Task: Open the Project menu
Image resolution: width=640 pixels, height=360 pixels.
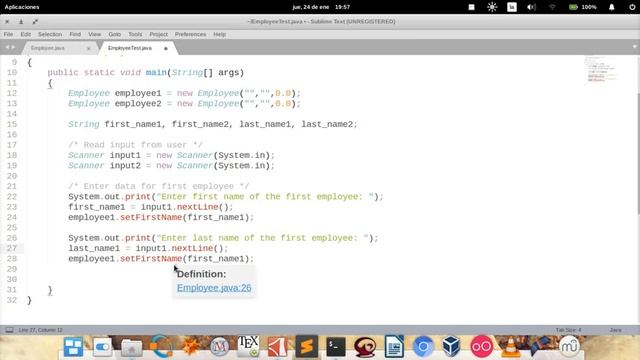Action: [x=158, y=34]
